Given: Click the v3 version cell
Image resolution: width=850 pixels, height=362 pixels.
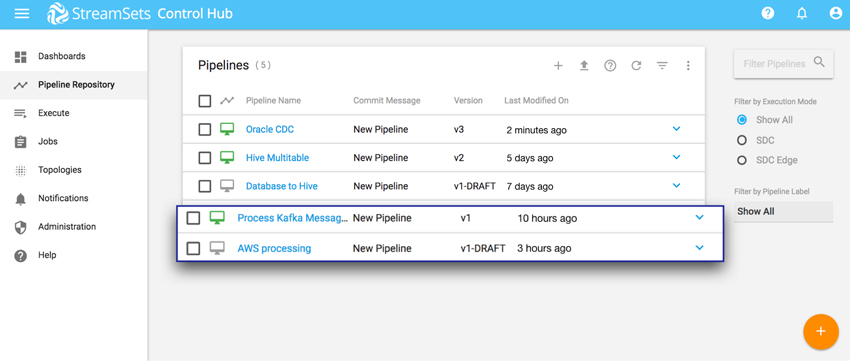Looking at the screenshot, I should click(460, 130).
